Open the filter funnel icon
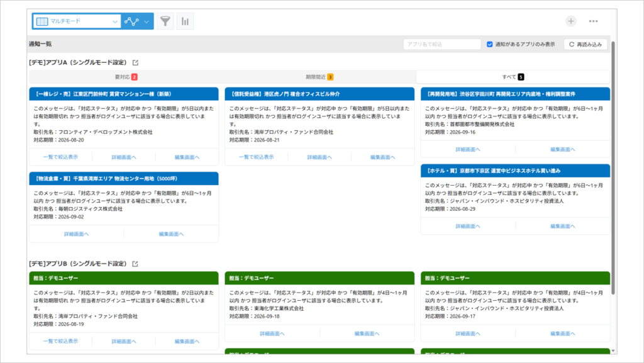This screenshot has height=363, width=644. pyautogui.click(x=165, y=21)
